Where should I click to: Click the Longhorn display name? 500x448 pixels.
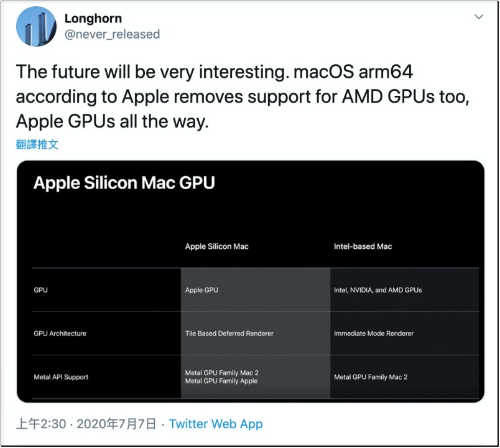pyautogui.click(x=93, y=19)
